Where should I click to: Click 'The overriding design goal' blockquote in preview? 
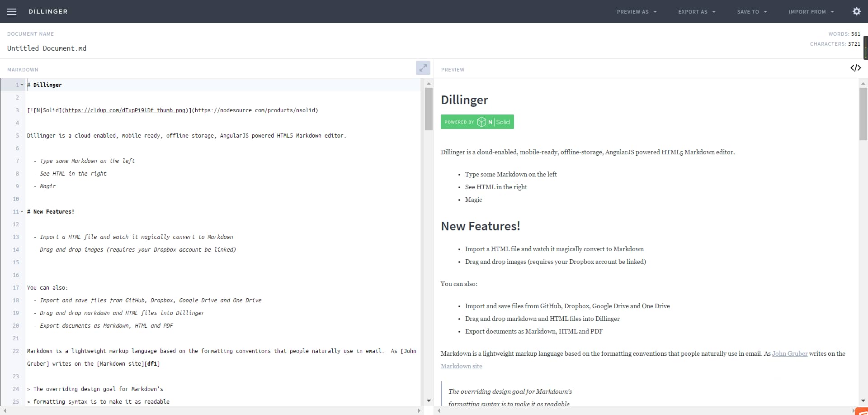[510, 391]
